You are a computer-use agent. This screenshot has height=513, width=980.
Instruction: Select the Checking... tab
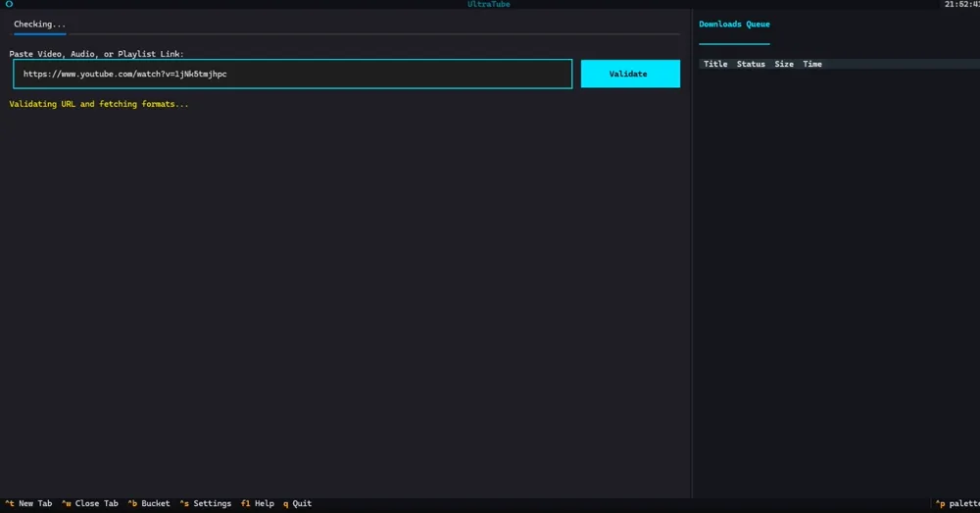(x=39, y=24)
